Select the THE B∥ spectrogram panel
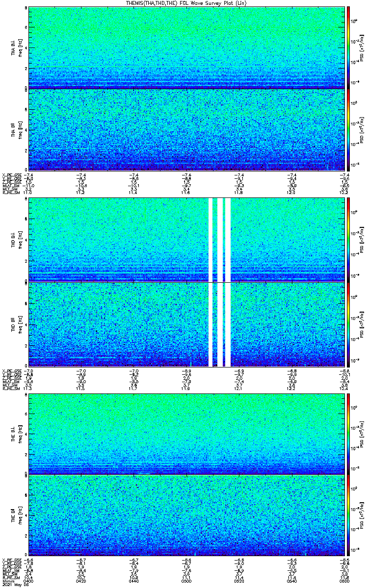 [x=186, y=515]
